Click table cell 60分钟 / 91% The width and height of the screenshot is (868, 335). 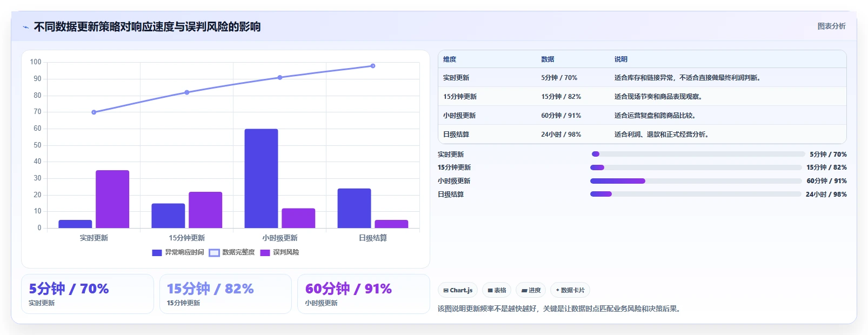pyautogui.click(x=561, y=116)
